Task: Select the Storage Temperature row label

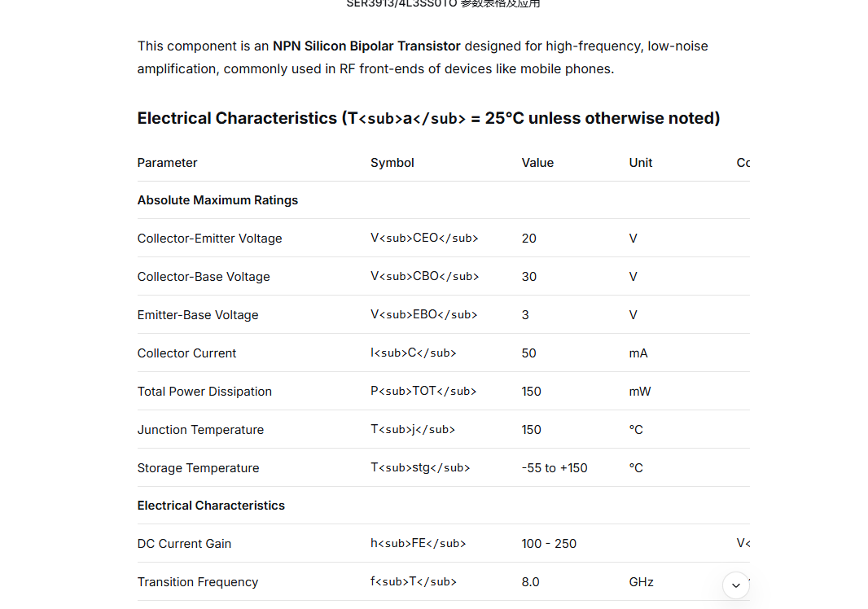Action: [x=198, y=468]
